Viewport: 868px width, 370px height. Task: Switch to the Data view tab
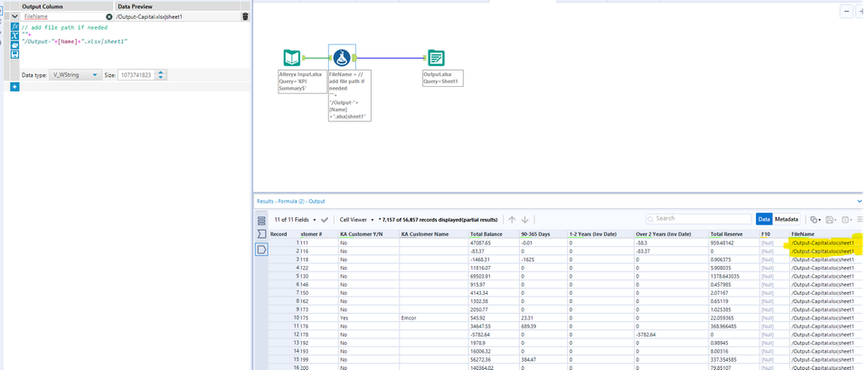(x=764, y=219)
